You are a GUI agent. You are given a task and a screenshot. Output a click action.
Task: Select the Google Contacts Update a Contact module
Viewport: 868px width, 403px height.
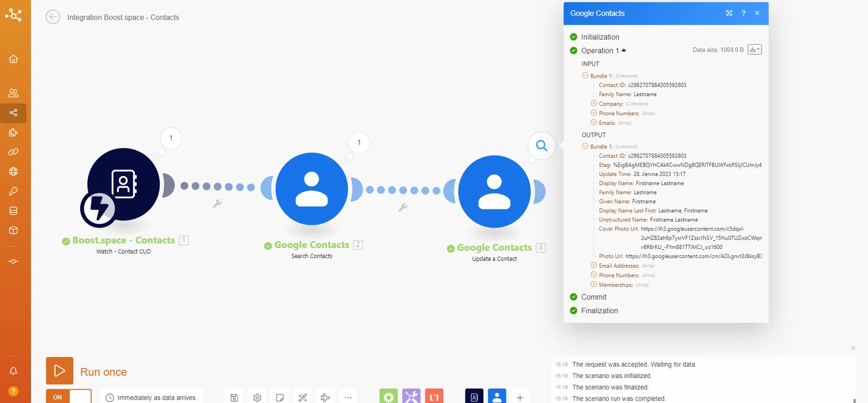click(x=494, y=192)
